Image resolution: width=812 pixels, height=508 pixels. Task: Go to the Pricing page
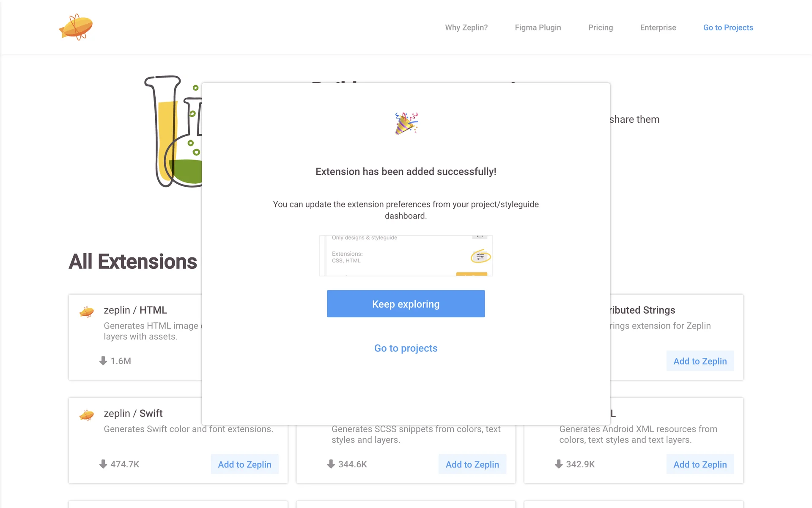(600, 28)
